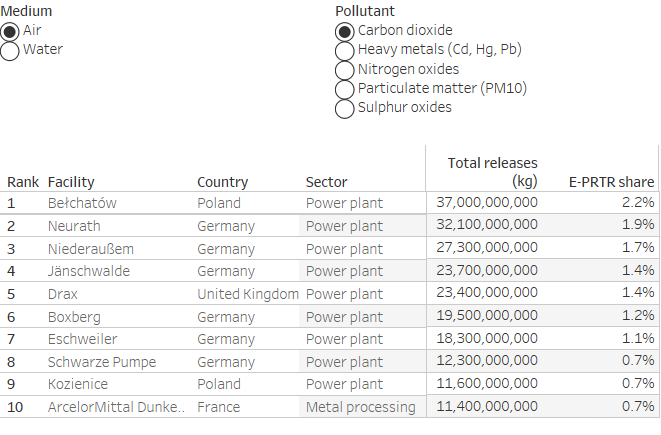Screen dimensions: 661x435
Task: Select the Neurath facility cell
Action: 74,226
